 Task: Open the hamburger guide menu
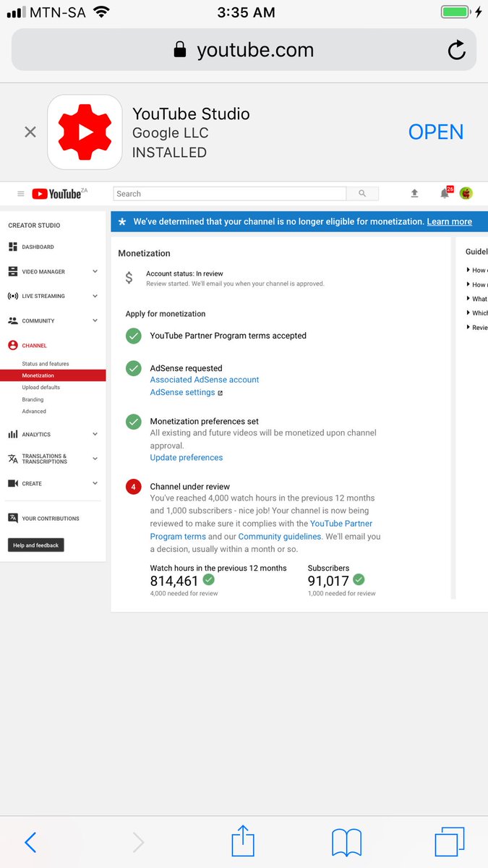(20, 194)
